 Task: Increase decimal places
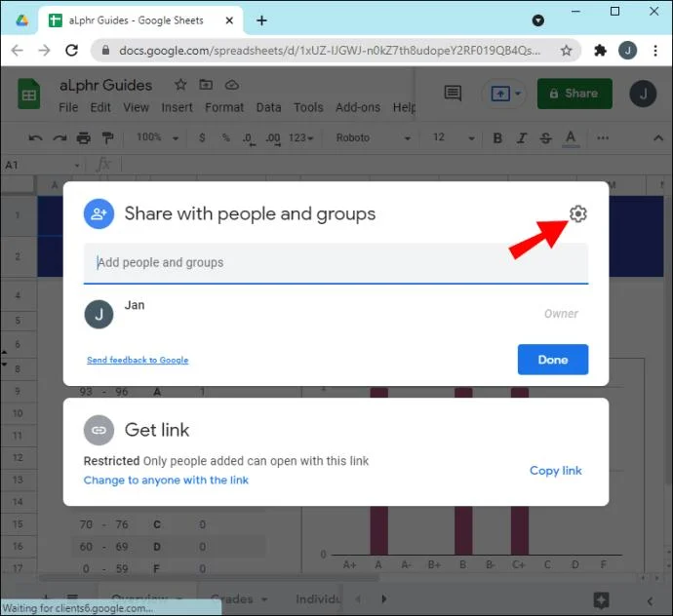273,138
